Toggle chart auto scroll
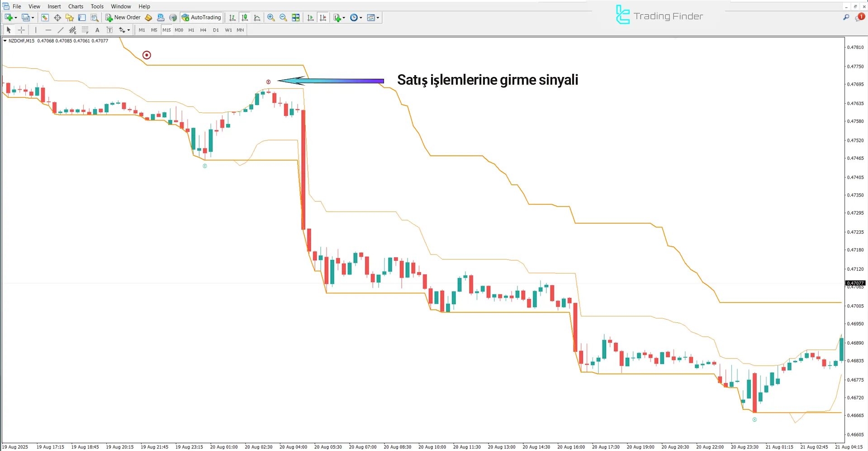The image size is (868, 451). [310, 18]
